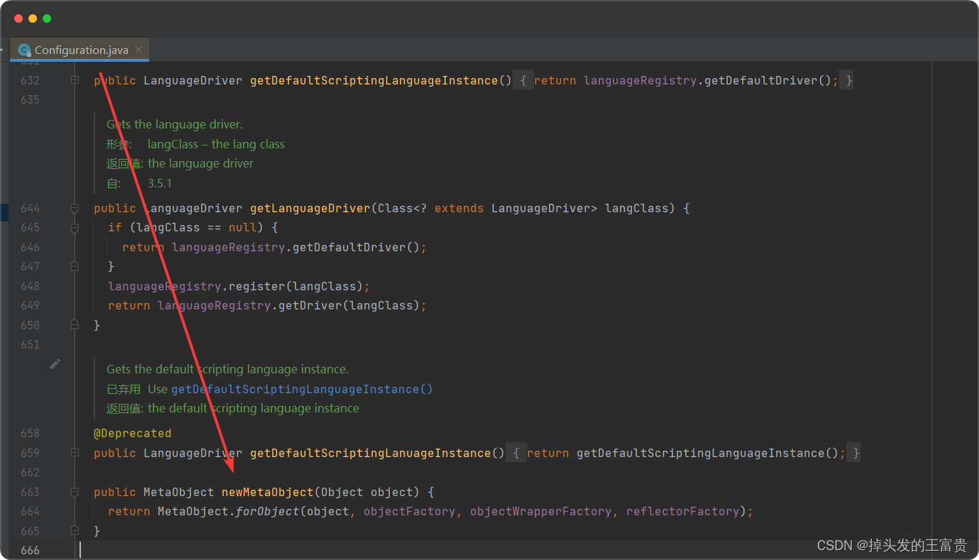This screenshot has height=560, width=979.
Task: Click line number 662 in the gutter
Action: point(31,472)
